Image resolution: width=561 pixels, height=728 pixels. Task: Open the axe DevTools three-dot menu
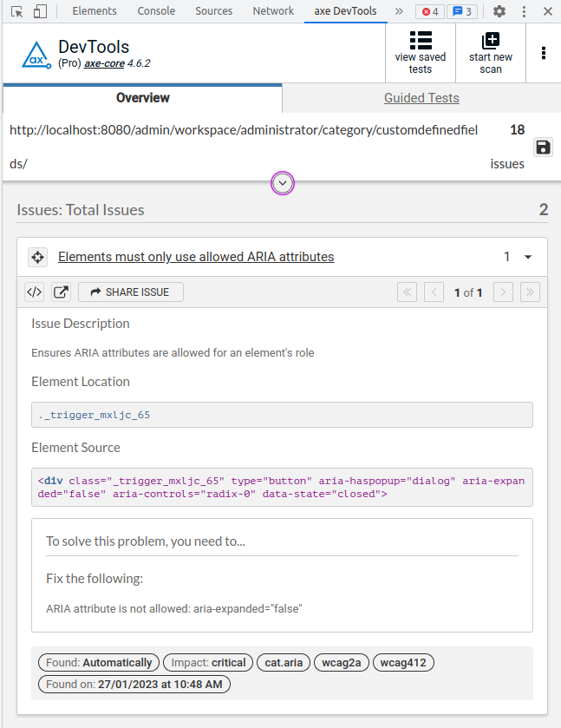[x=543, y=53]
